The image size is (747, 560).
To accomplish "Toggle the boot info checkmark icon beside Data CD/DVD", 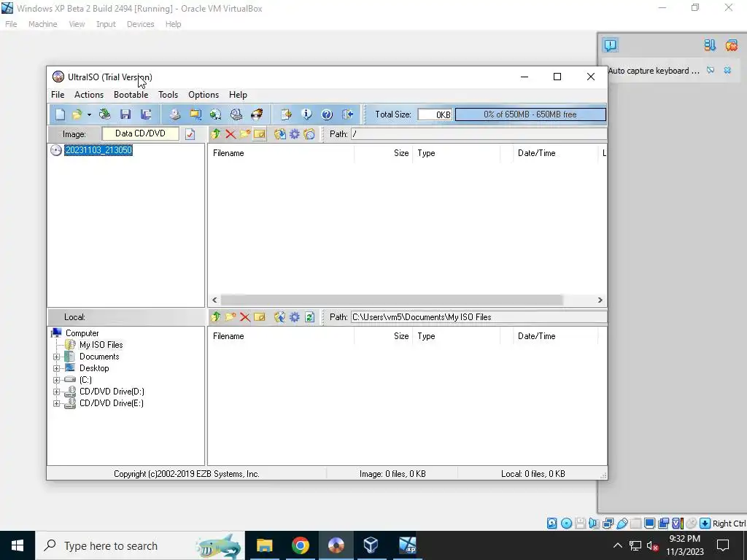I will click(190, 134).
